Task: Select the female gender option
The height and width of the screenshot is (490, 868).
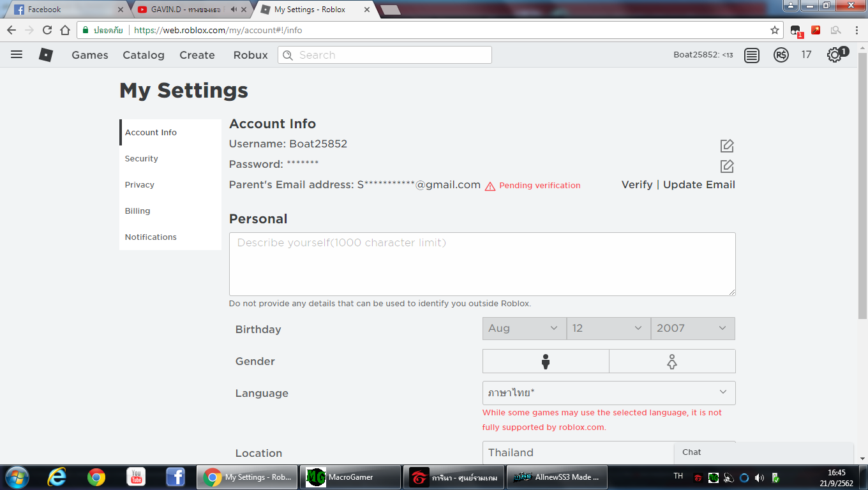Action: 672,361
